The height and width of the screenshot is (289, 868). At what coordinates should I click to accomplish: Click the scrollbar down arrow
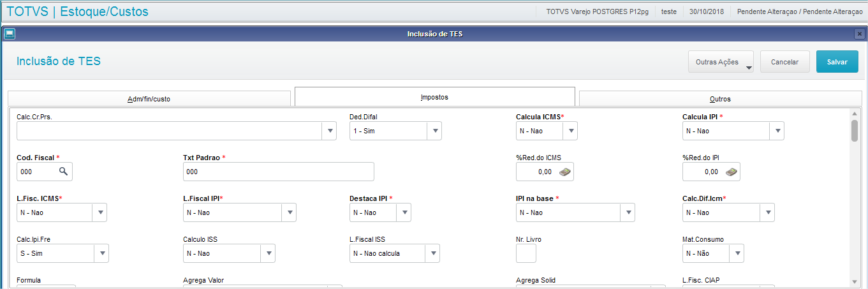[x=854, y=281]
